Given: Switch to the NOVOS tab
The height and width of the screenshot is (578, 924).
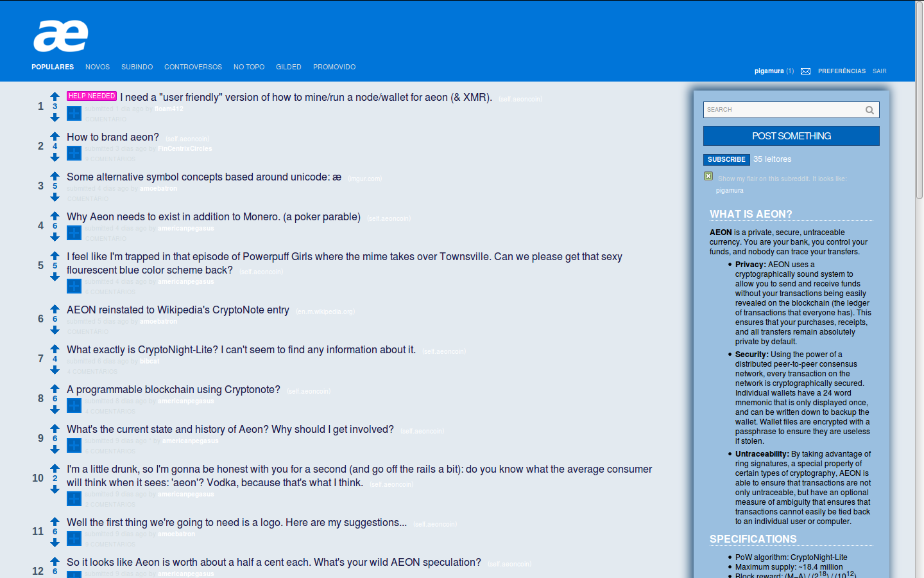Looking at the screenshot, I should point(98,67).
